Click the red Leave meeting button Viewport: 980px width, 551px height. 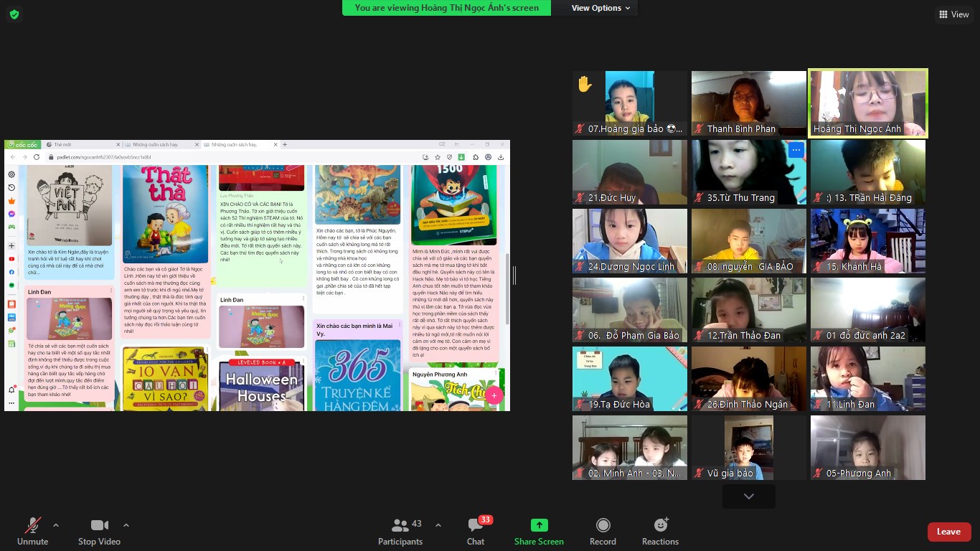point(948,532)
